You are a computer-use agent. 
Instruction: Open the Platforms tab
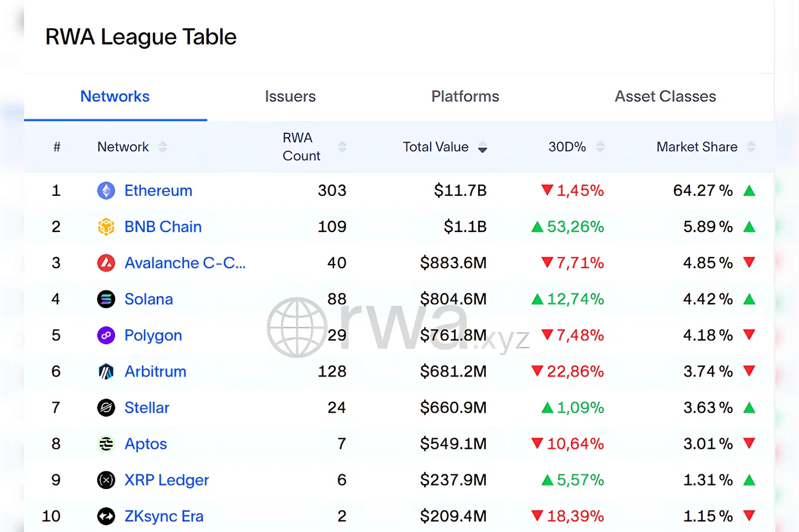(x=465, y=97)
